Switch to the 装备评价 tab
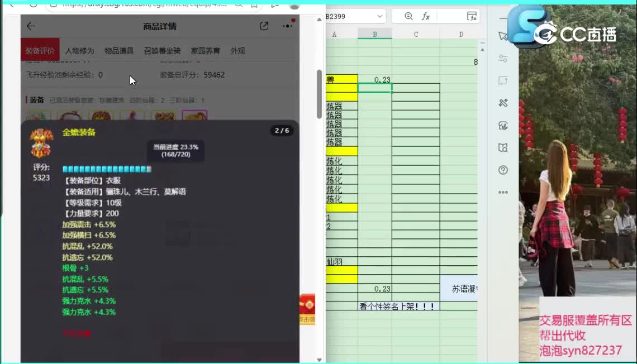The image size is (637, 364). [40, 51]
